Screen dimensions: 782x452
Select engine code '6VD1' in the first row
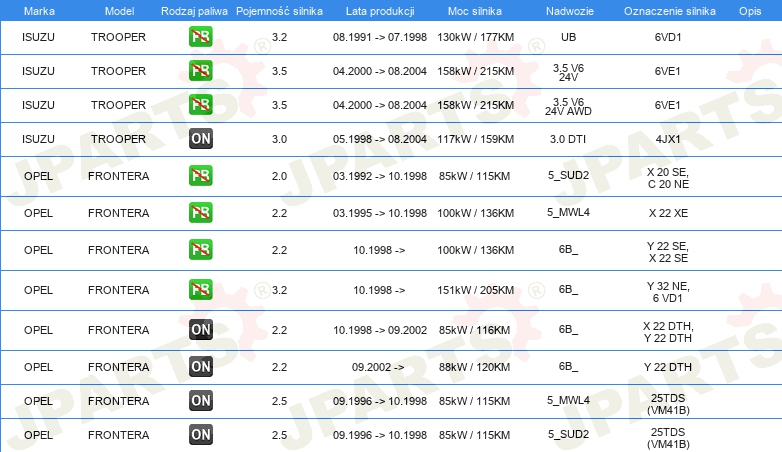click(x=668, y=37)
